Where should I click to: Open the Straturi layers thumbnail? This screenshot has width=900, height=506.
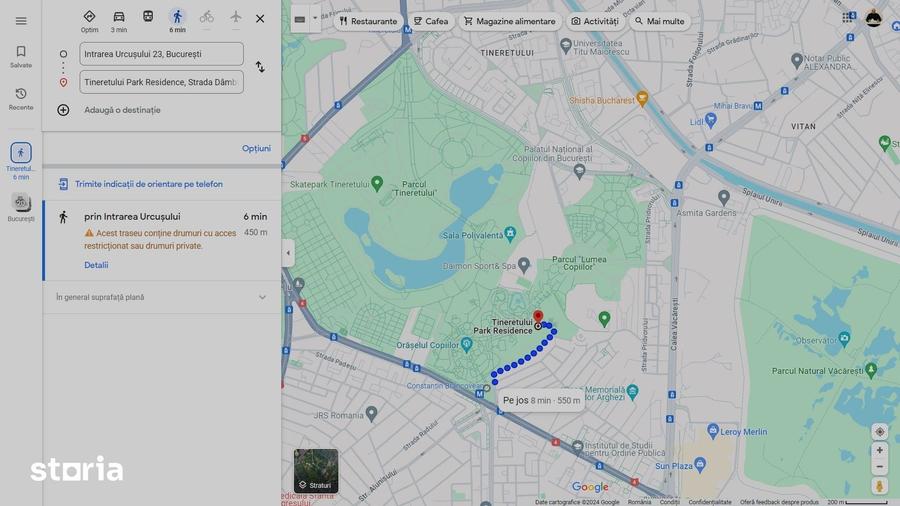[x=316, y=471]
